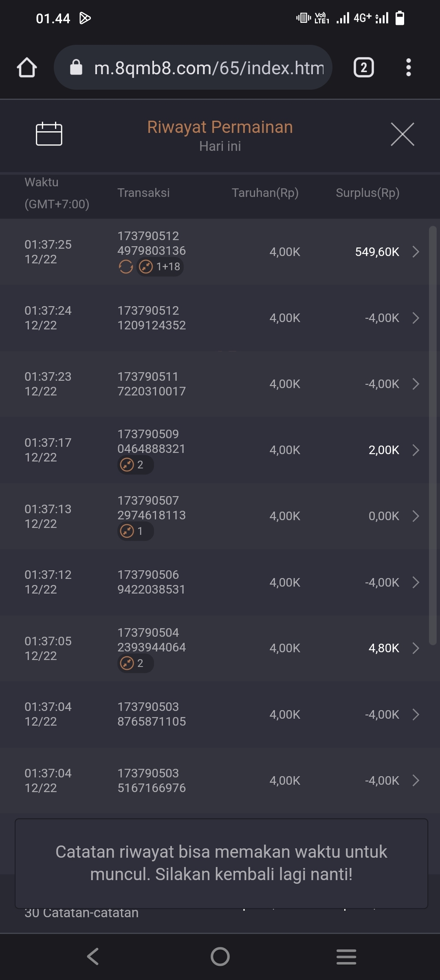Tap the free spin badge under 0464888321
The width and height of the screenshot is (440, 980).
(x=135, y=465)
